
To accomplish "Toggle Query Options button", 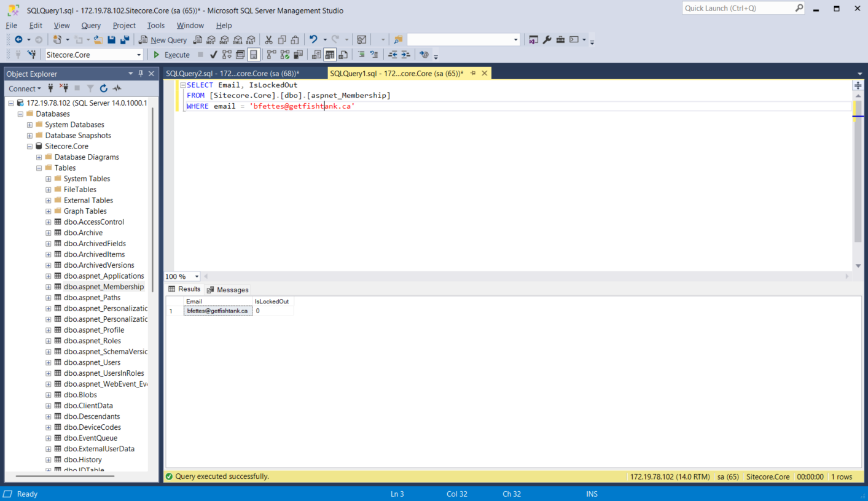I will click(240, 55).
